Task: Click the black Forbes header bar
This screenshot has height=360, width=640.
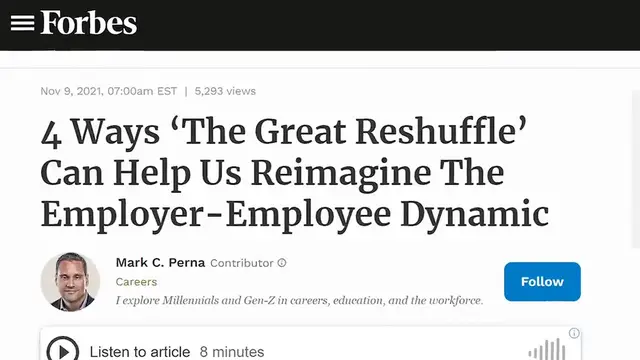Action: (x=320, y=25)
